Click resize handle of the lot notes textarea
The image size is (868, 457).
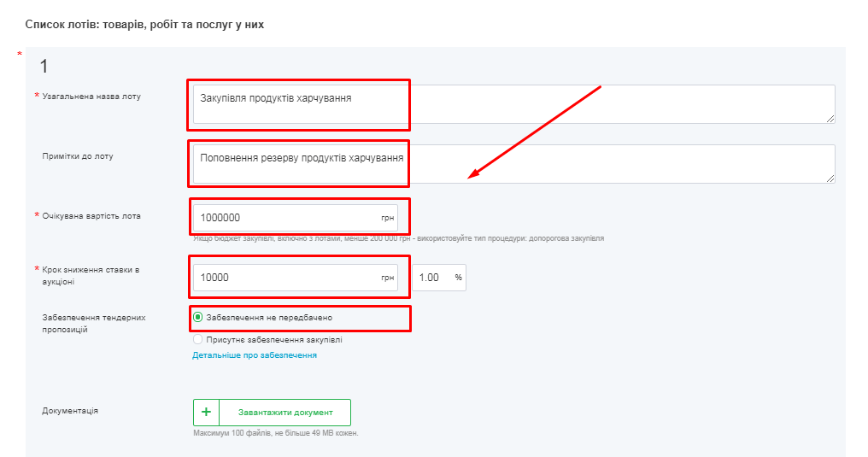coord(830,178)
